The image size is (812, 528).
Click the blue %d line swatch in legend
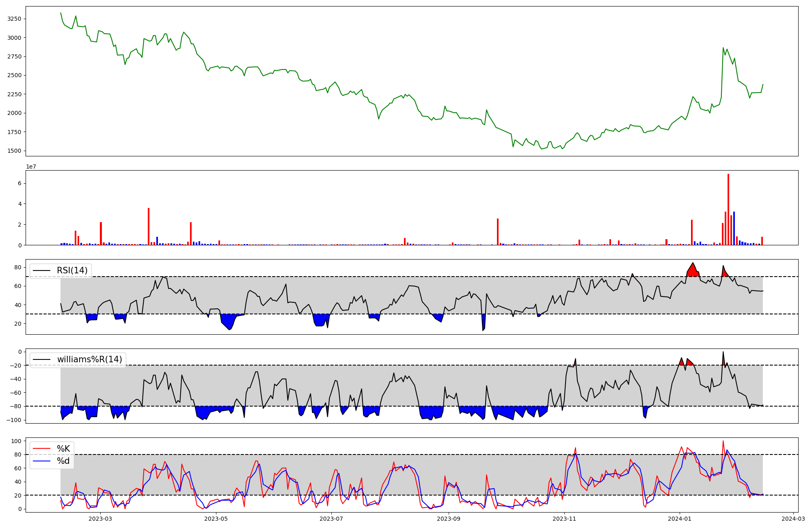[42, 461]
